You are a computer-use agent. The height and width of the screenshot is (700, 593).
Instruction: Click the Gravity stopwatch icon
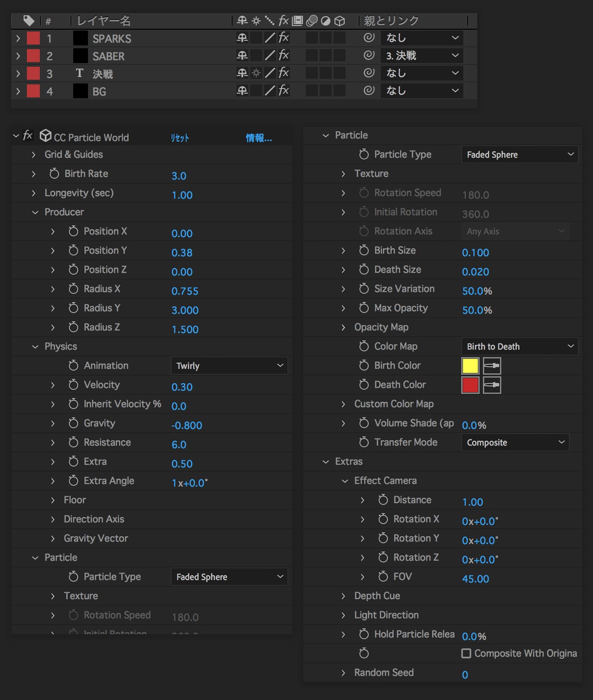coord(73,423)
